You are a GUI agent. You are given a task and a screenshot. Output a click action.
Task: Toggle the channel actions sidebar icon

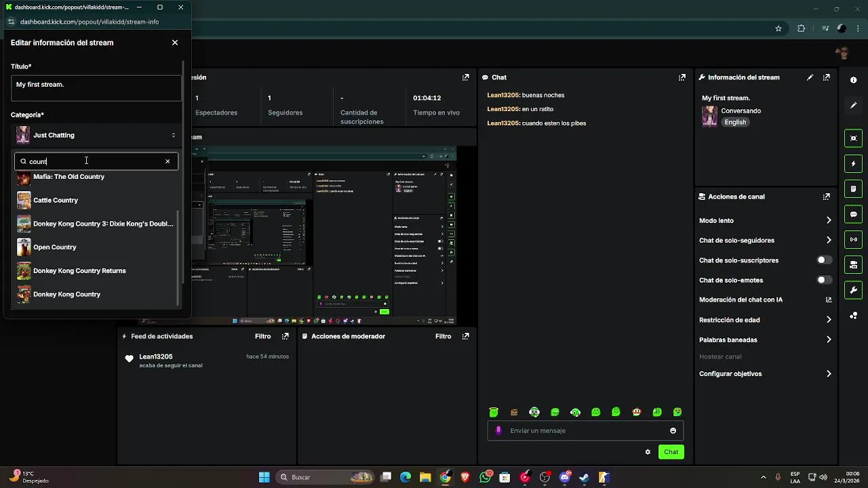(x=853, y=264)
